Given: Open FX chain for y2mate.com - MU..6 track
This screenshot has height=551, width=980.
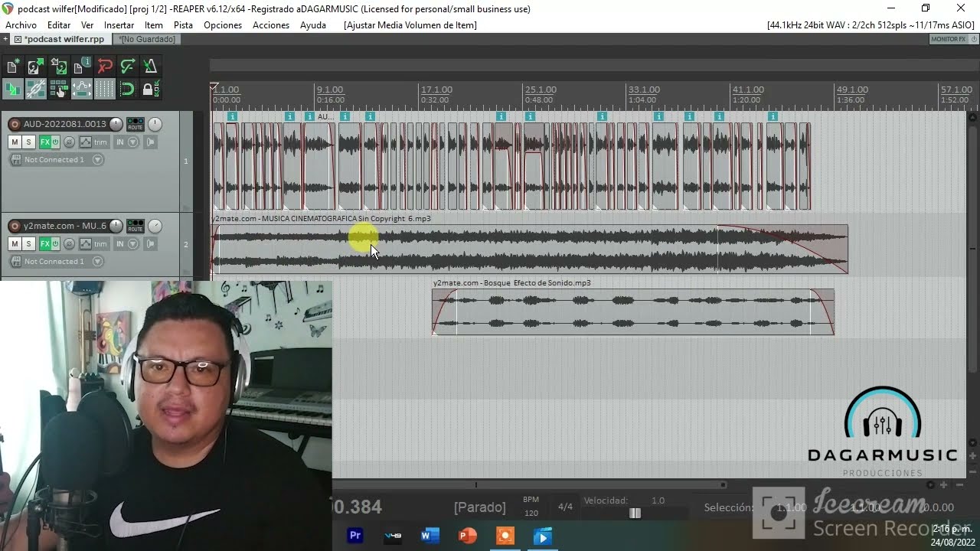Looking at the screenshot, I should 45,243.
